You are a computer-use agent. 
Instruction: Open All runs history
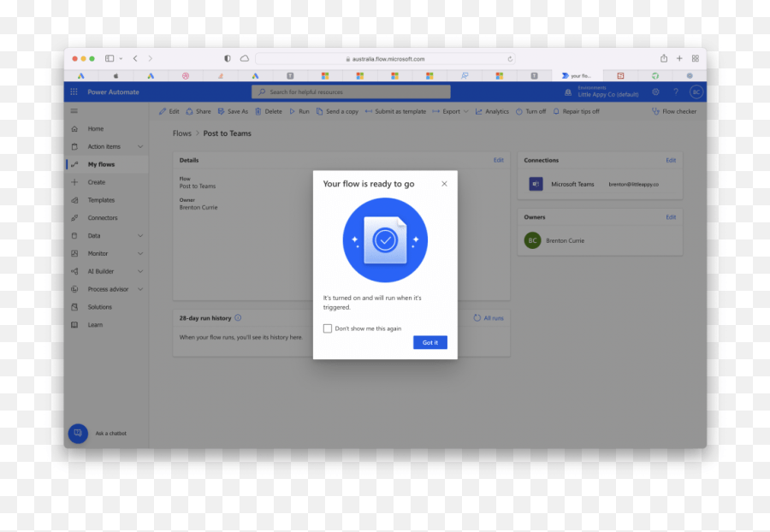(489, 317)
